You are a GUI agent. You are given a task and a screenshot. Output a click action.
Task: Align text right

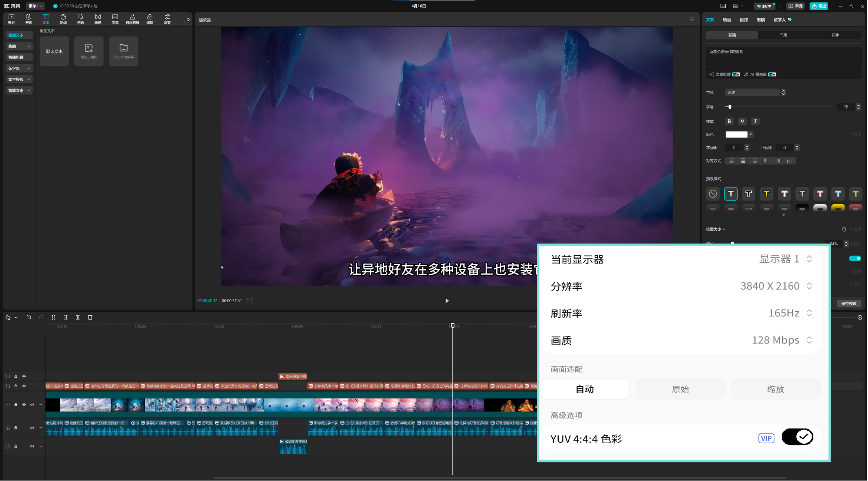(x=755, y=161)
